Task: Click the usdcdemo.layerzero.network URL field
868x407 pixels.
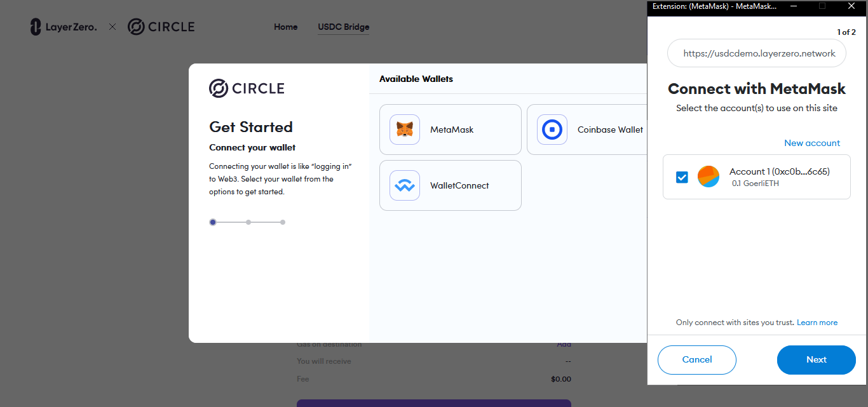Action: click(756, 54)
